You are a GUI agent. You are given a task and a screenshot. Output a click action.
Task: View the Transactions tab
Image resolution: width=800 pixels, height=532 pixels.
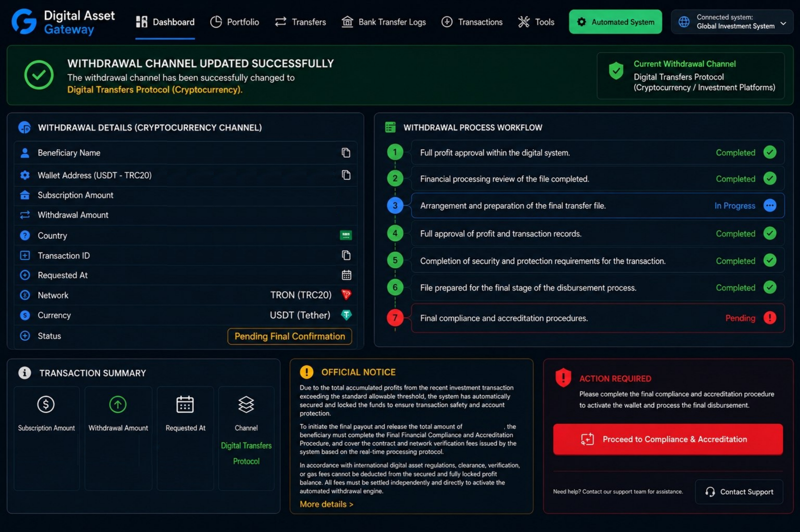click(472, 22)
